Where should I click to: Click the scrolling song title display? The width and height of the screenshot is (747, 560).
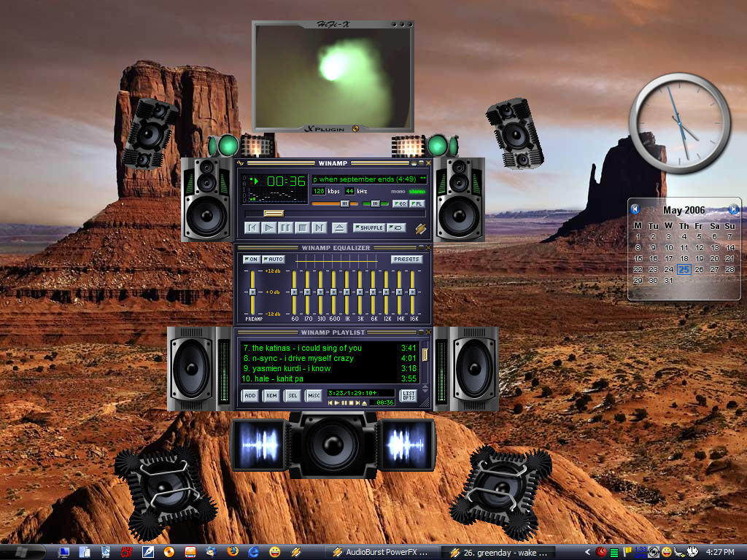coord(369,179)
